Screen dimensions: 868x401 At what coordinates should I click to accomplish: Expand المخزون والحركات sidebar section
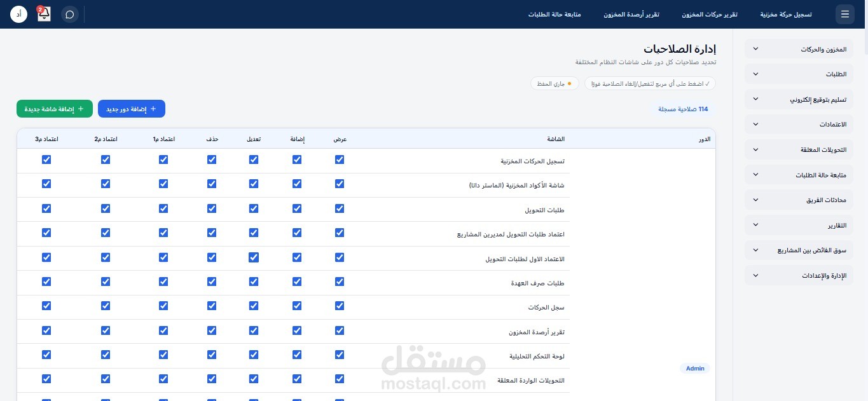798,49
